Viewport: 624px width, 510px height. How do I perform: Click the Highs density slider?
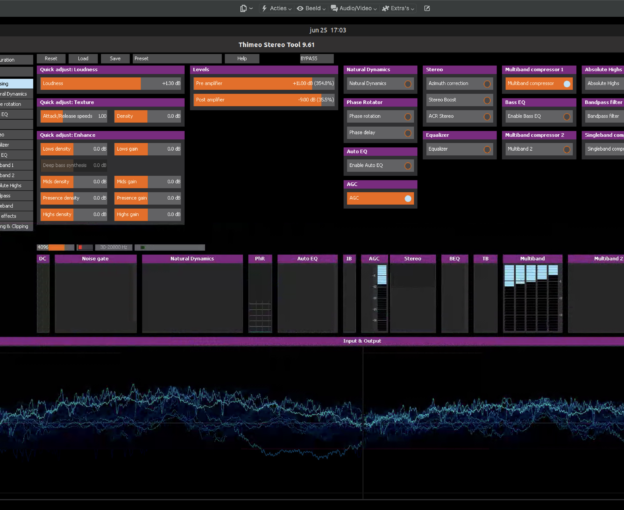[x=74, y=214]
